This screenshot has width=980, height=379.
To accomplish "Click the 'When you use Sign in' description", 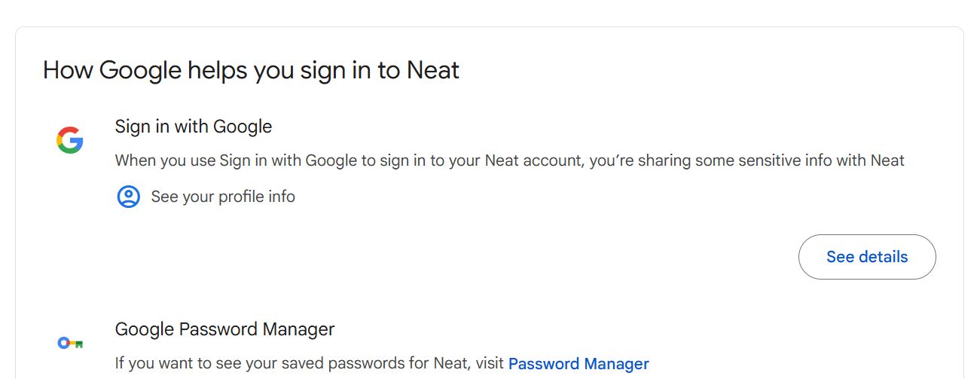I will pos(510,160).
